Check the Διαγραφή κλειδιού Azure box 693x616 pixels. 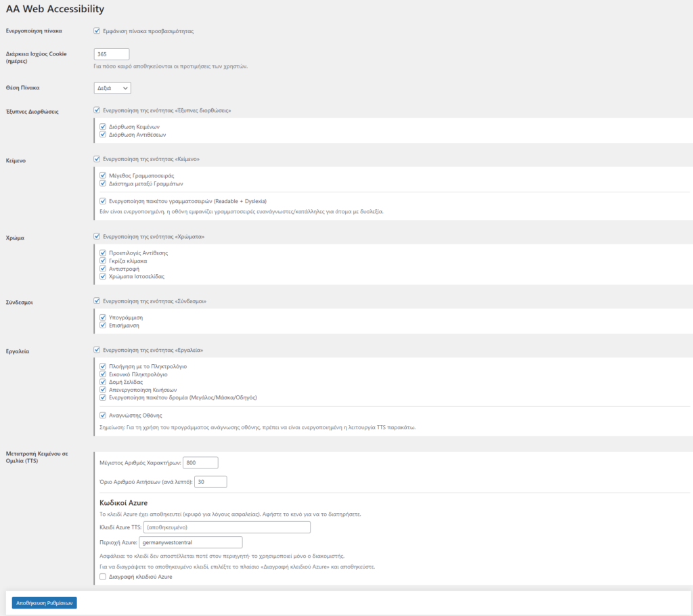pyautogui.click(x=103, y=577)
